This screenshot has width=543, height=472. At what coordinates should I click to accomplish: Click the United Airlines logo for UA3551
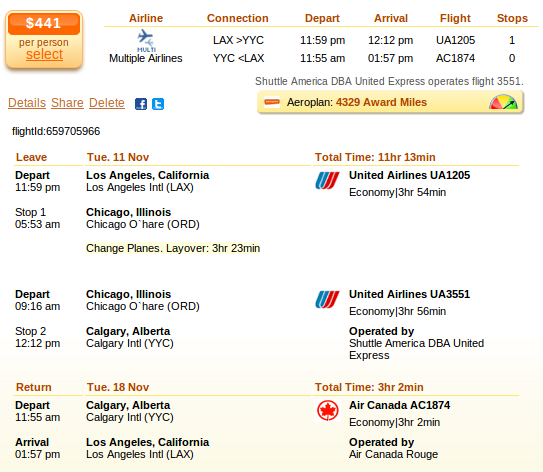coord(327,300)
